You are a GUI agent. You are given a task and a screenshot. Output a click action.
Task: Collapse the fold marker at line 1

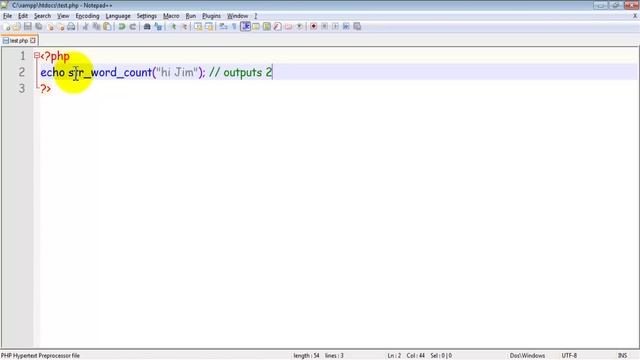point(37,55)
